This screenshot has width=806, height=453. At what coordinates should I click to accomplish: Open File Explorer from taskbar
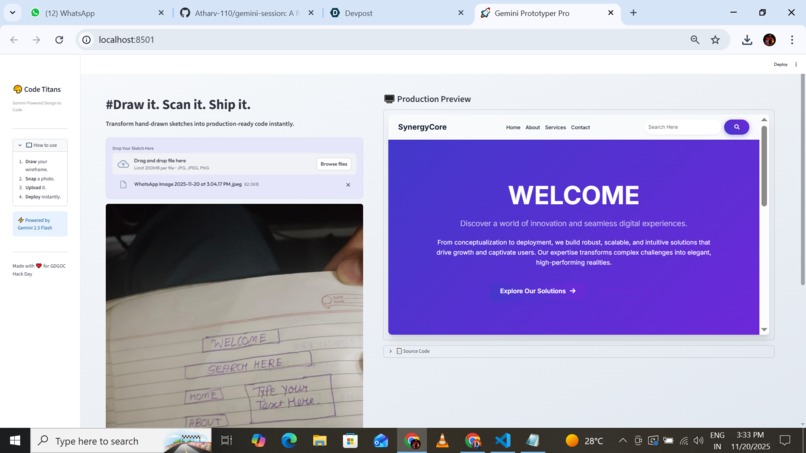(x=320, y=441)
